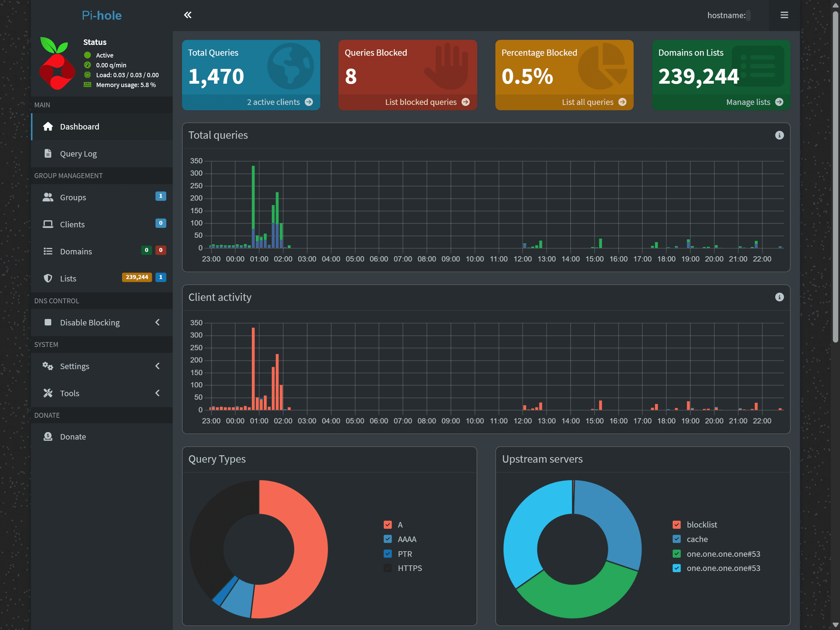Click the green 0 badge on Domains
Viewport: 840px width, 630px height.
(147, 250)
